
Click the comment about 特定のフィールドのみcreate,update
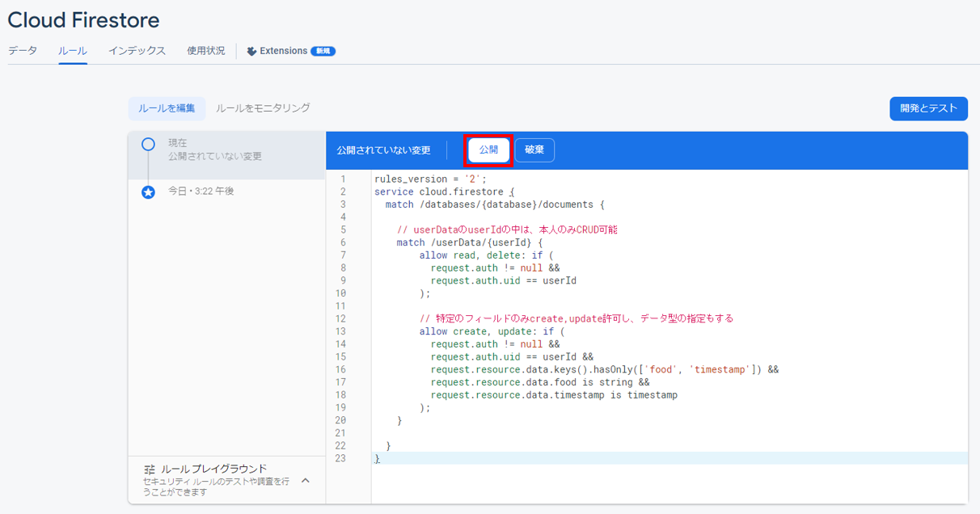[576, 318]
